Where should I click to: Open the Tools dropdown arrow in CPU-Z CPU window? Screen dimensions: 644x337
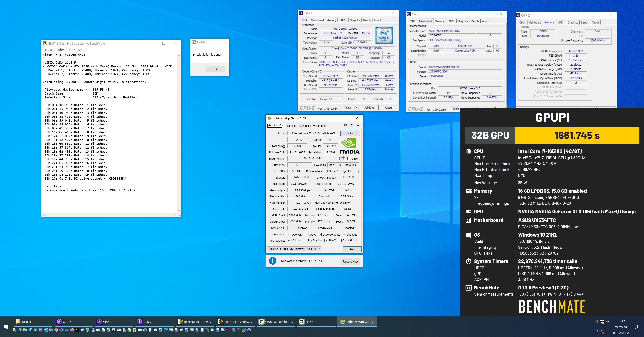click(x=356, y=108)
